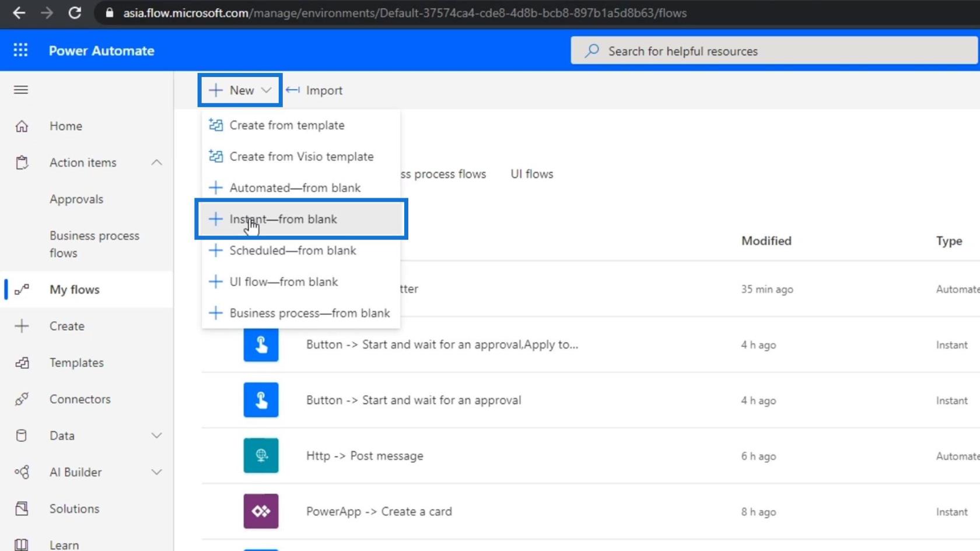
Task: Click the Learn book icon
Action: click(22, 545)
